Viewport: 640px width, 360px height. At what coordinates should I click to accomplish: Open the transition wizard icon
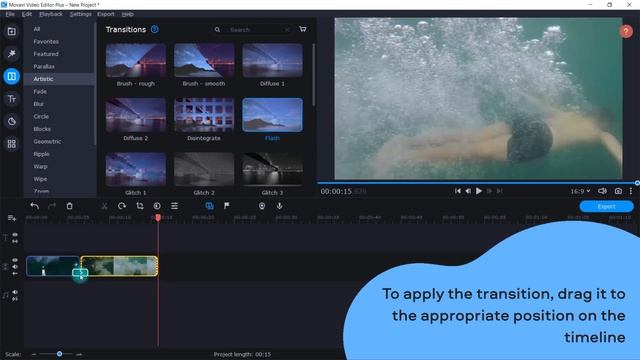pos(209,206)
